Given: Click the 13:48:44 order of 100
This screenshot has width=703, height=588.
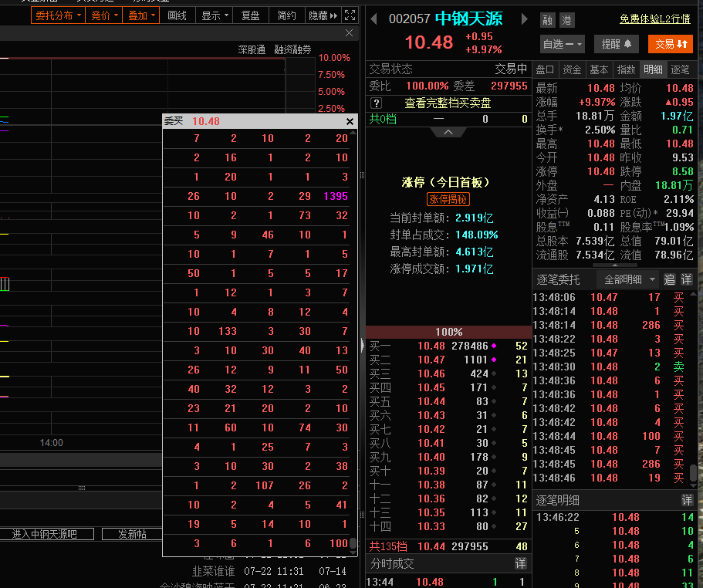Looking at the screenshot, I should (x=613, y=436).
